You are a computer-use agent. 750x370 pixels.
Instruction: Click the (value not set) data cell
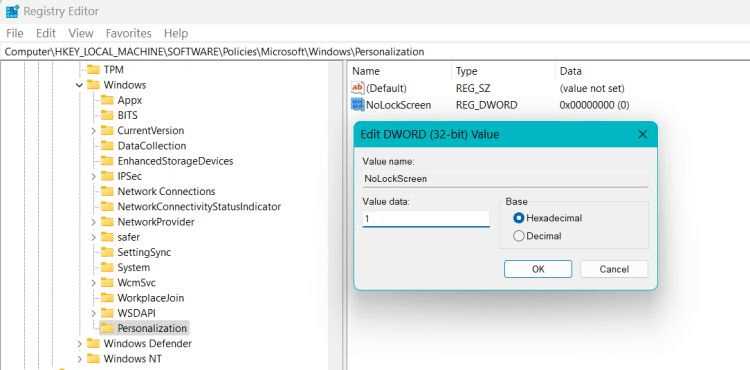click(592, 88)
